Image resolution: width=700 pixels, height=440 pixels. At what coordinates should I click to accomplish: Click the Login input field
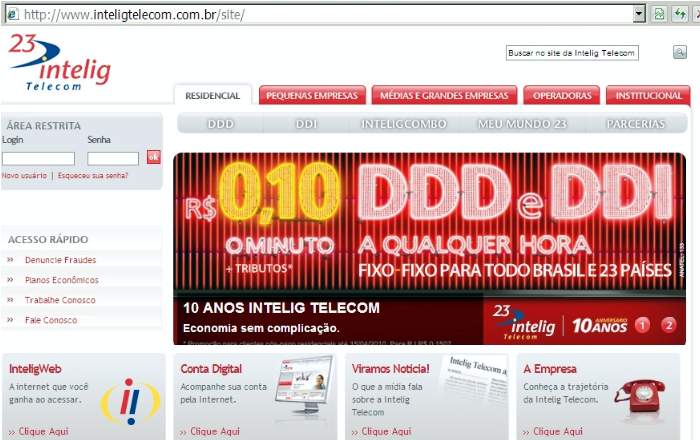click(38, 158)
